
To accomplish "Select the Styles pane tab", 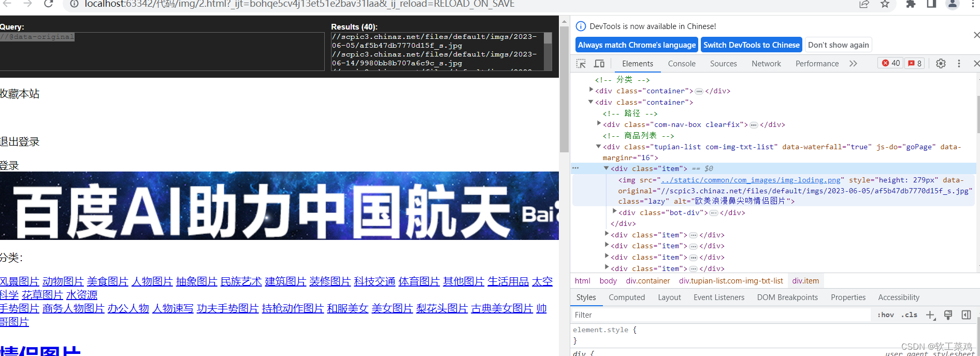I will click(x=586, y=297).
